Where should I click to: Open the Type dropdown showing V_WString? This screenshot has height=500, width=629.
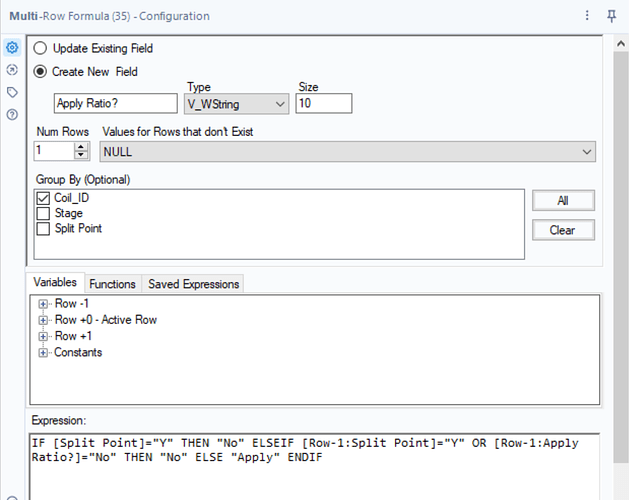(x=236, y=104)
